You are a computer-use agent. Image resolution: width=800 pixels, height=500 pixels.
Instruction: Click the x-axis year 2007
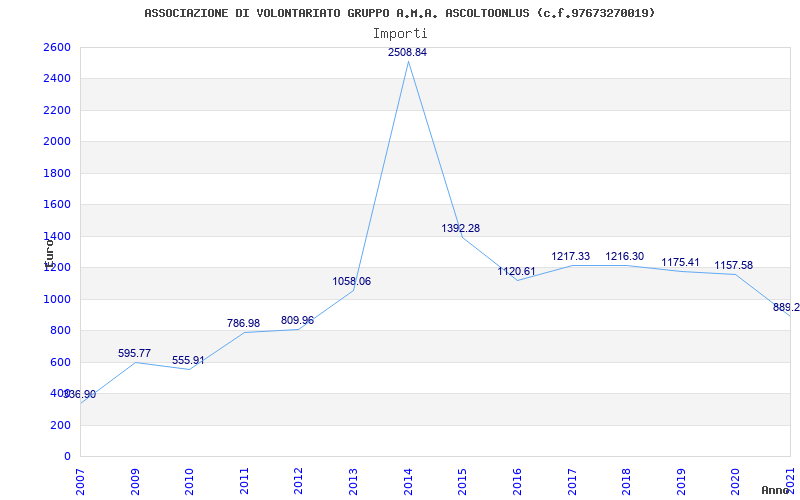point(81,482)
